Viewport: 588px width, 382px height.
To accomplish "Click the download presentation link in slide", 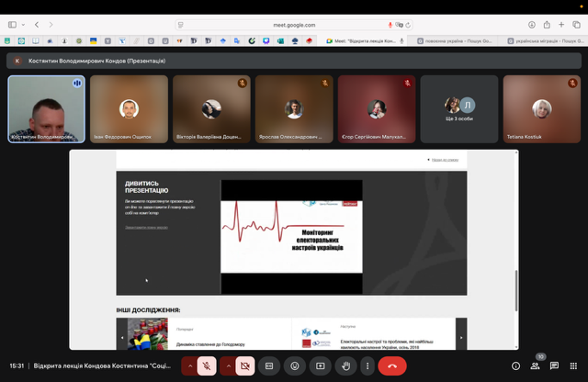I will [146, 227].
